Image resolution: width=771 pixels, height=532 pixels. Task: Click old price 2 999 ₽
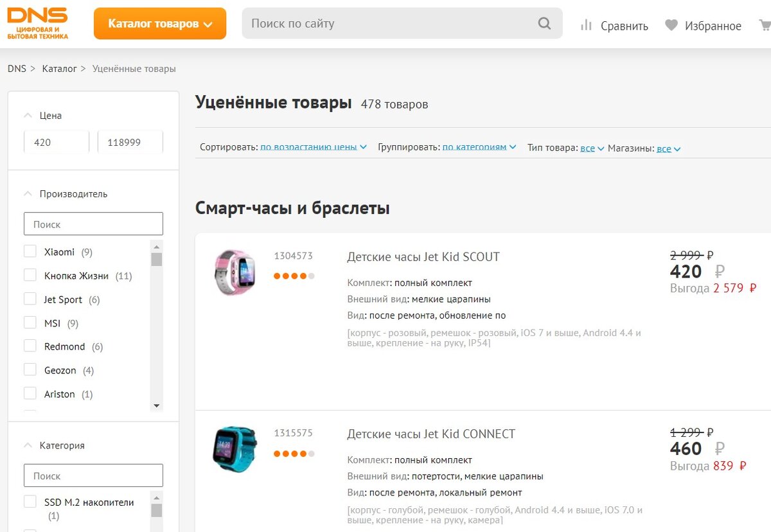[x=692, y=255]
